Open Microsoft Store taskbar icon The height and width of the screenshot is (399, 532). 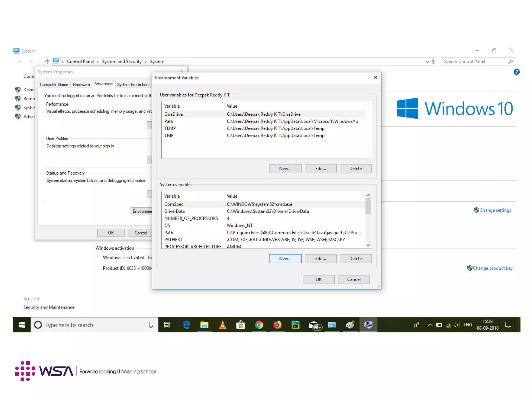point(241,325)
